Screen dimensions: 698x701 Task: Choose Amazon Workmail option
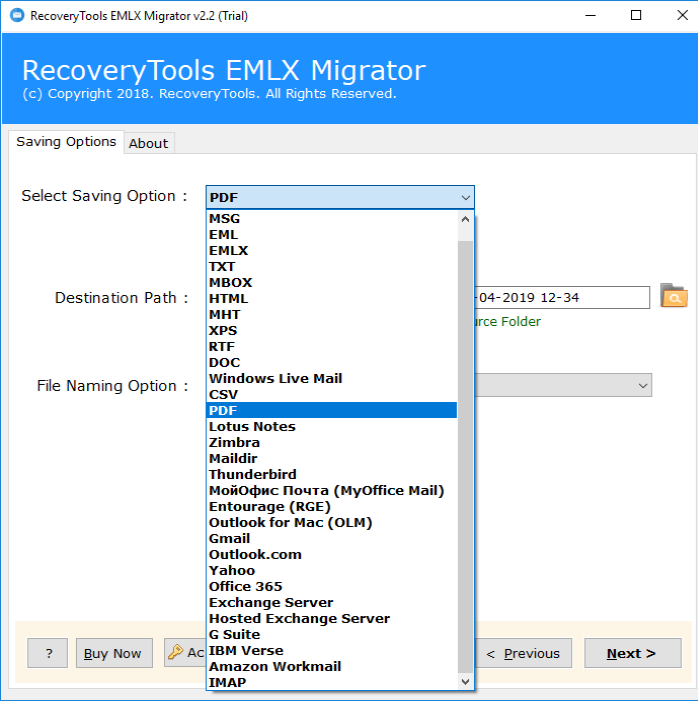(331, 667)
